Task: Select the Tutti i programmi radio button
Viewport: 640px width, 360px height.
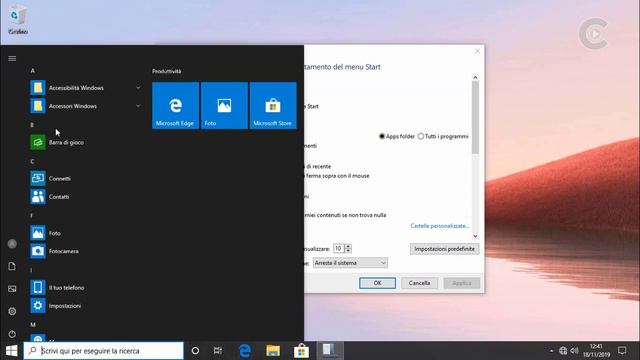Action: tap(421, 136)
